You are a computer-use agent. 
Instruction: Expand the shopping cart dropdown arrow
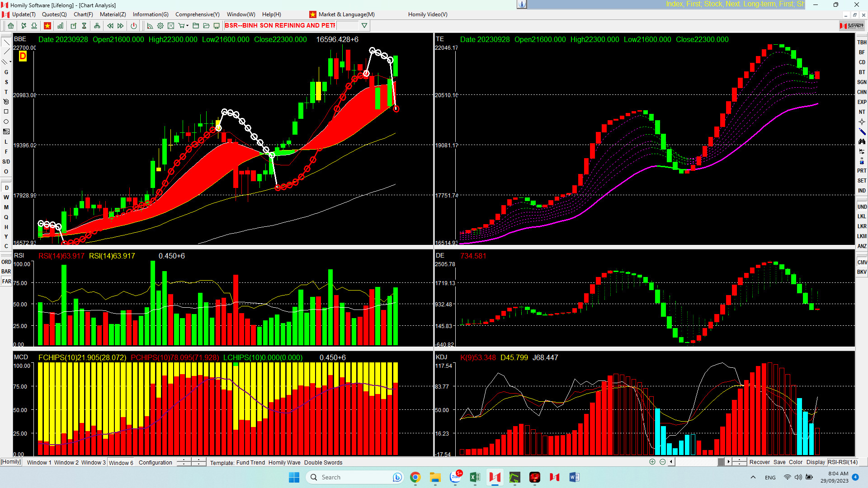(x=187, y=26)
